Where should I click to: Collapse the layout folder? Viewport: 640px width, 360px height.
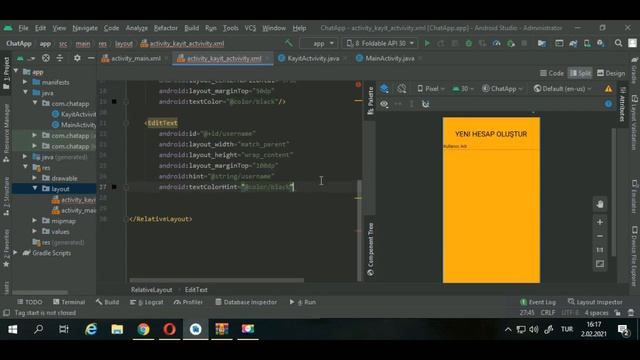tap(35, 189)
